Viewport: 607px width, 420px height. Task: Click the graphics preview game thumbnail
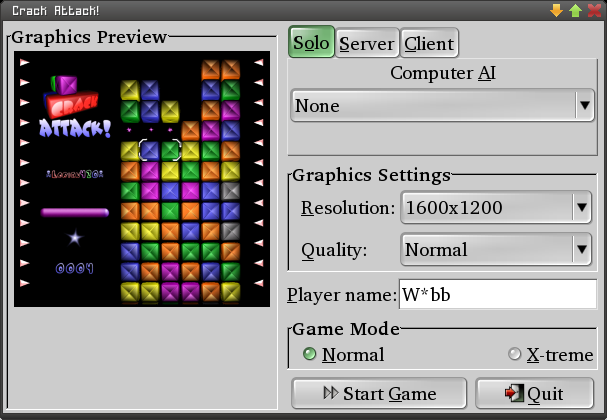pyautogui.click(x=142, y=179)
